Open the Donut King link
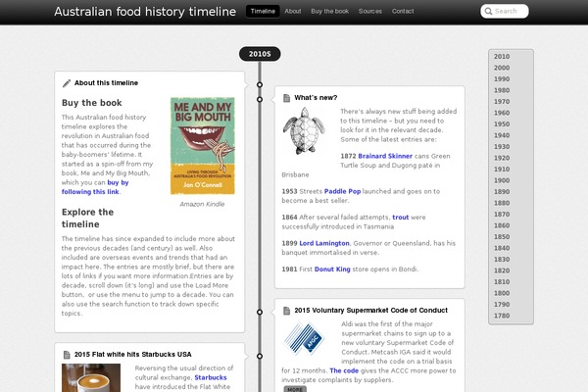 coord(332,269)
